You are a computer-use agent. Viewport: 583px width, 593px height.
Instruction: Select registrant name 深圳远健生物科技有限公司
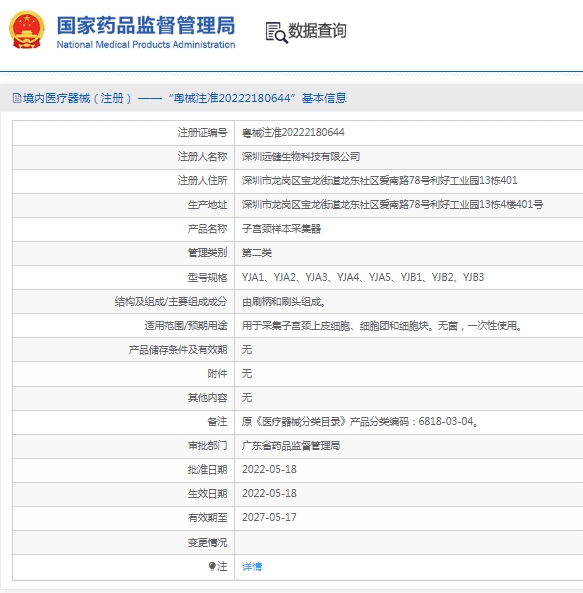point(301,157)
